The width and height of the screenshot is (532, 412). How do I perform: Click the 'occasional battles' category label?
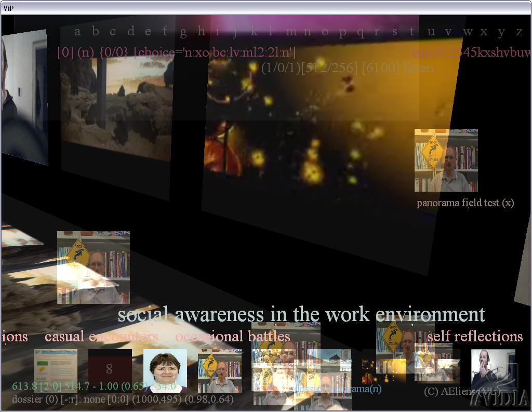coord(233,336)
